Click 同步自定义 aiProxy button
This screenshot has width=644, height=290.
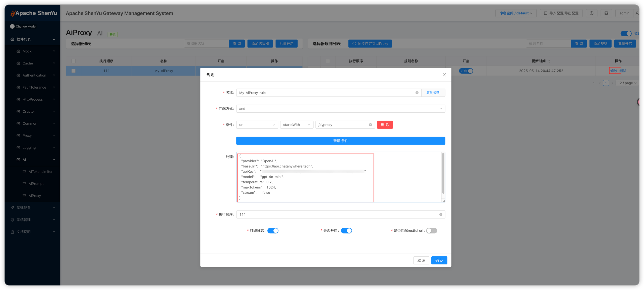[370, 44]
